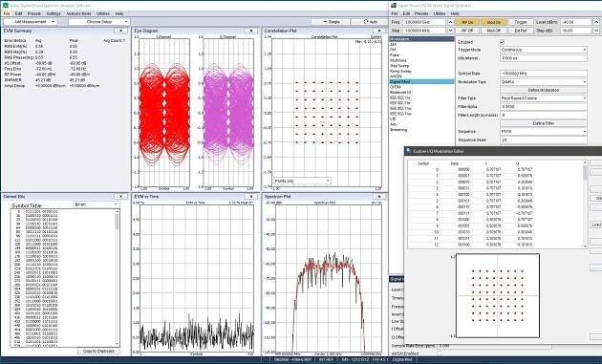
Task: Click the Idle Interval input field
Action: click(x=544, y=58)
